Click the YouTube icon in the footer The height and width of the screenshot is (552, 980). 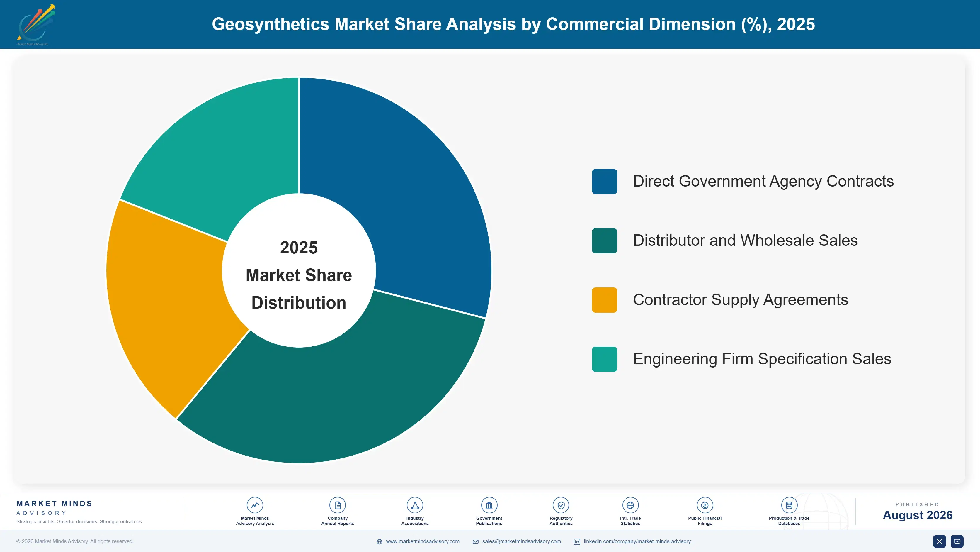957,541
